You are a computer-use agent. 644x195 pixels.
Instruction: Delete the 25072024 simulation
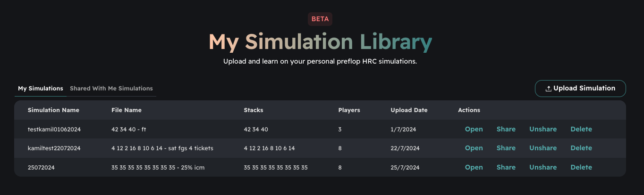(x=581, y=167)
